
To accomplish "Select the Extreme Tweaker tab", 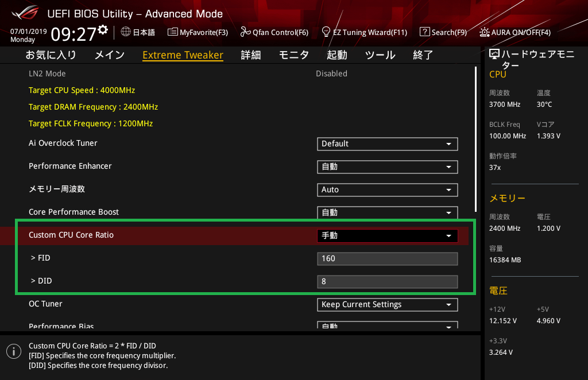I will click(183, 55).
